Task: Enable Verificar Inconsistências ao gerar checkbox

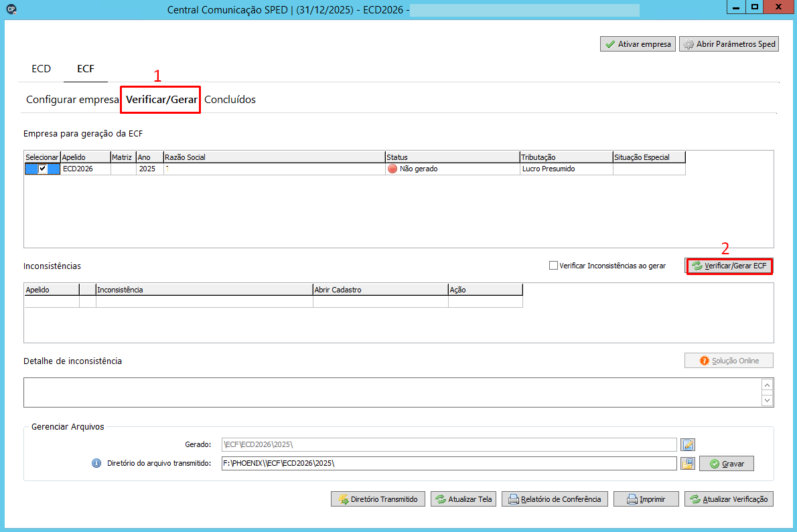Action: pyautogui.click(x=553, y=266)
